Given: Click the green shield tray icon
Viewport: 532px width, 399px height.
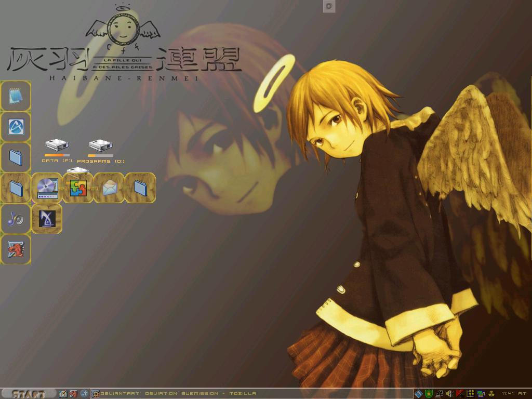Looking at the screenshot, I should pyautogui.click(x=429, y=394).
